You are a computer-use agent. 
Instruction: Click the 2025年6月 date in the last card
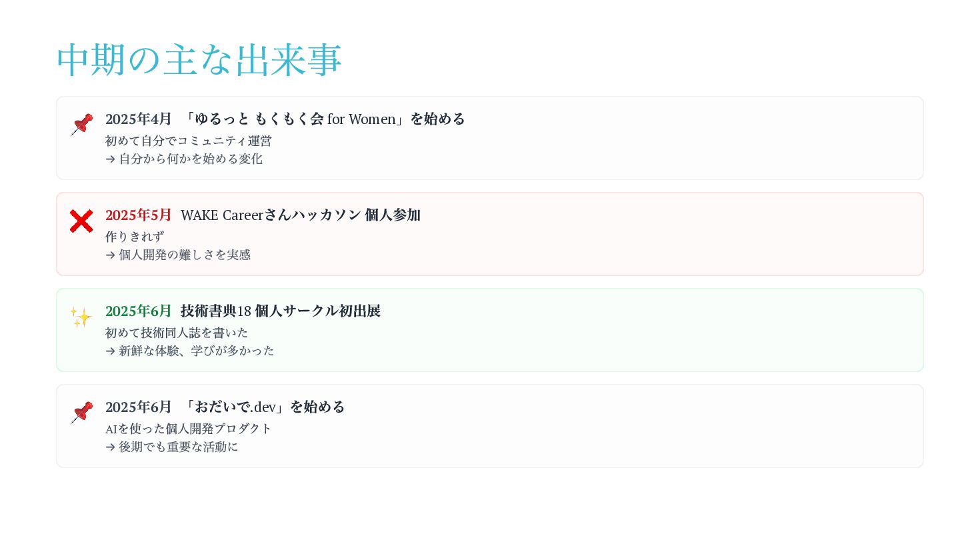[x=139, y=407]
